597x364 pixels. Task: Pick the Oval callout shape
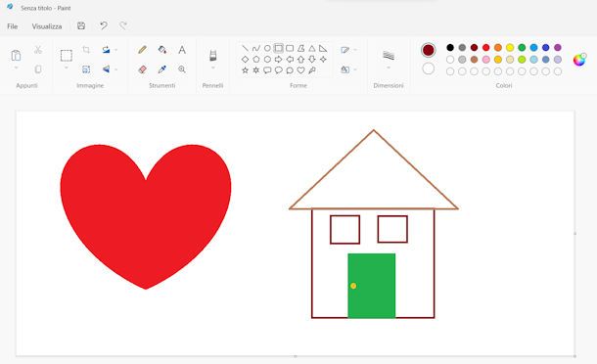[279, 70]
